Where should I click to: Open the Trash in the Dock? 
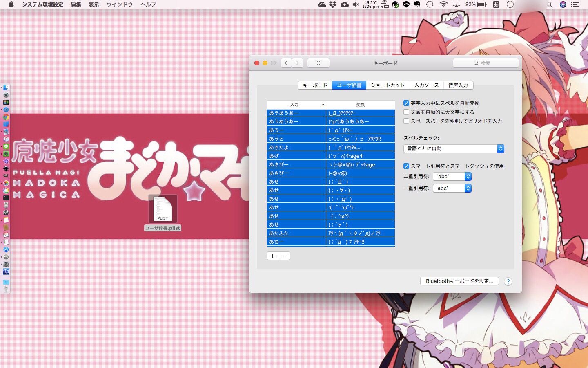click(6, 289)
